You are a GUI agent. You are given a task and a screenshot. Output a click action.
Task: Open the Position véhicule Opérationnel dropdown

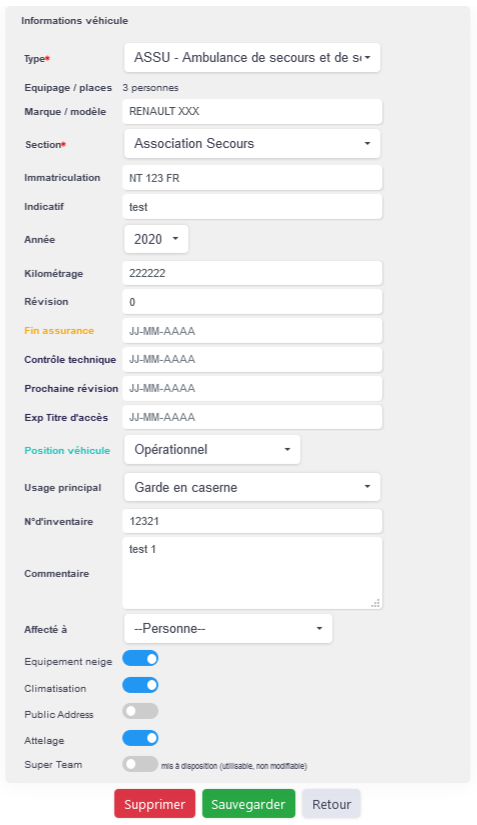click(212, 450)
